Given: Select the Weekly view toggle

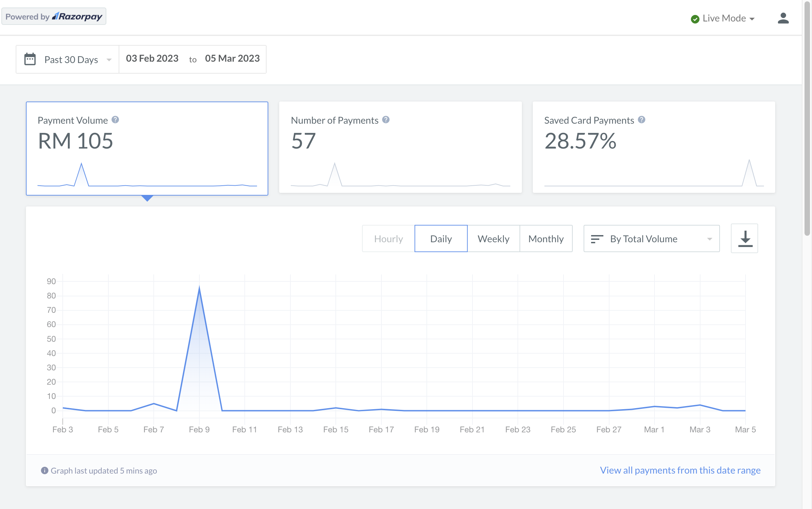Looking at the screenshot, I should pos(493,238).
